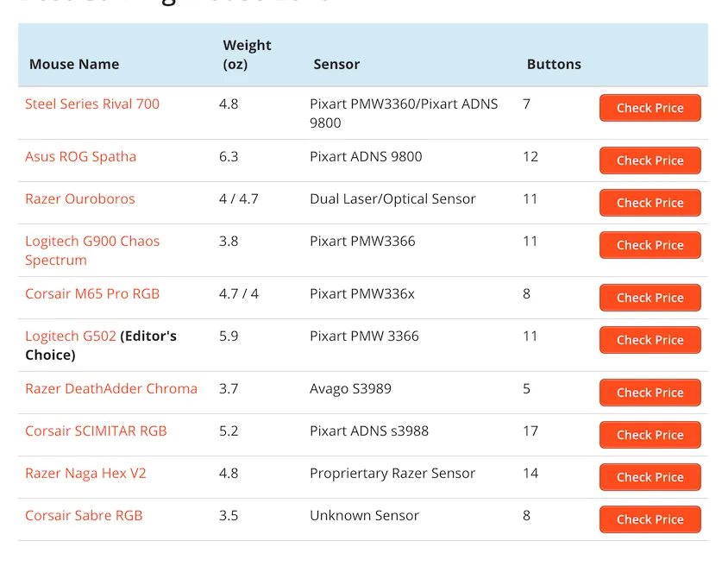Open the Logitech G502 link
Viewport: 728px width, 566px height.
tap(71, 336)
